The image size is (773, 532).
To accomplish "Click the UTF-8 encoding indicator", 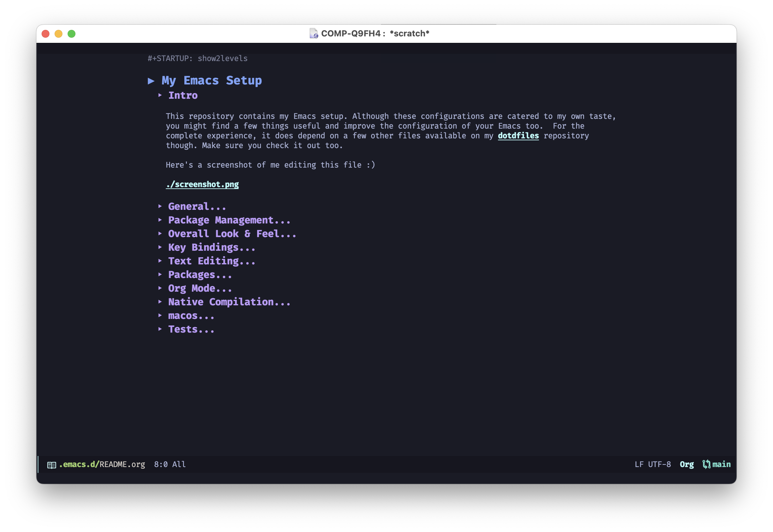I will (659, 464).
